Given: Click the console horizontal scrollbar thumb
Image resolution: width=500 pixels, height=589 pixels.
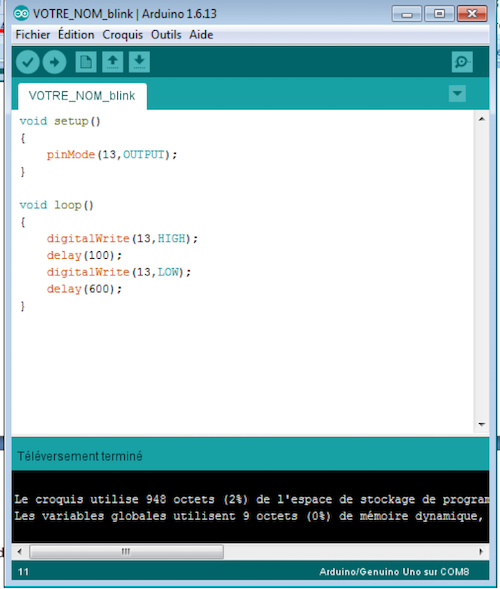Looking at the screenshot, I should [x=126, y=552].
